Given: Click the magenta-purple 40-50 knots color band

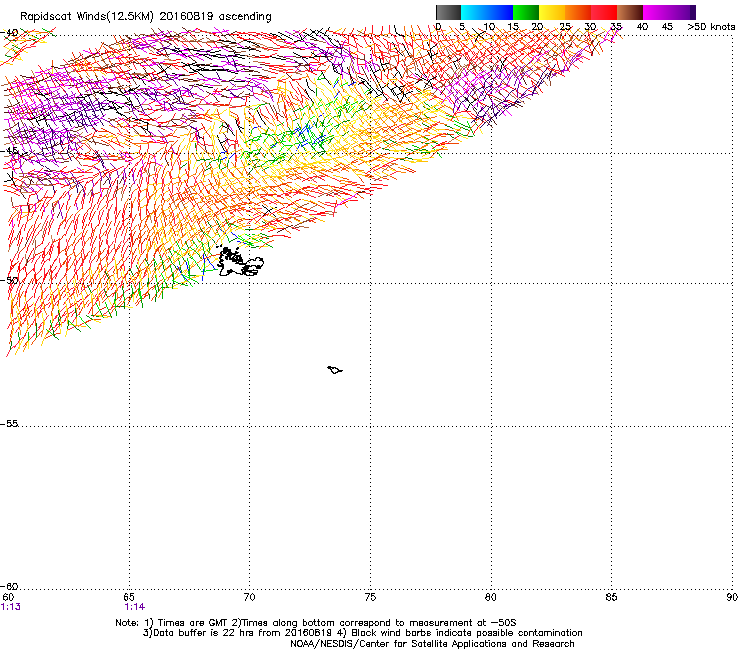Looking at the screenshot, I should [669, 12].
